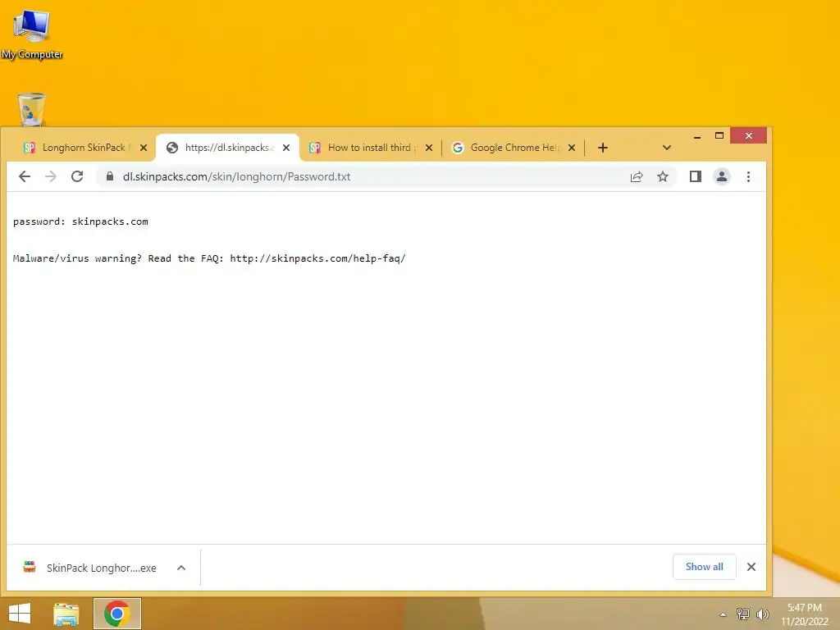Expand the tab search dropdown arrow
The width and height of the screenshot is (840, 630).
click(x=666, y=148)
